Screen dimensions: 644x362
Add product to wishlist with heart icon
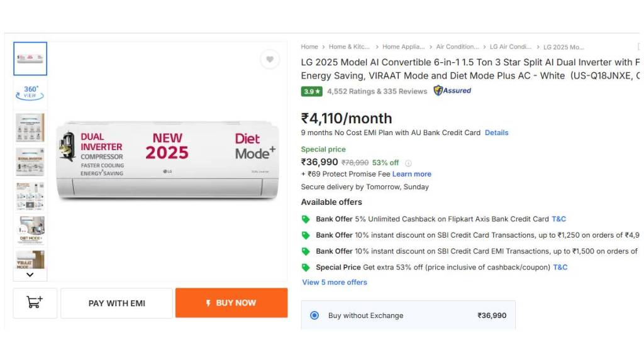[269, 59]
